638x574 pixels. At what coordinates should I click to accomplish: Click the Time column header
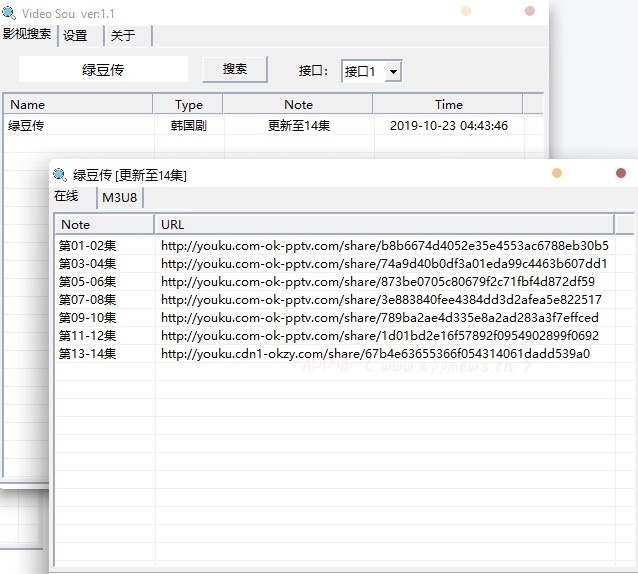click(x=448, y=105)
